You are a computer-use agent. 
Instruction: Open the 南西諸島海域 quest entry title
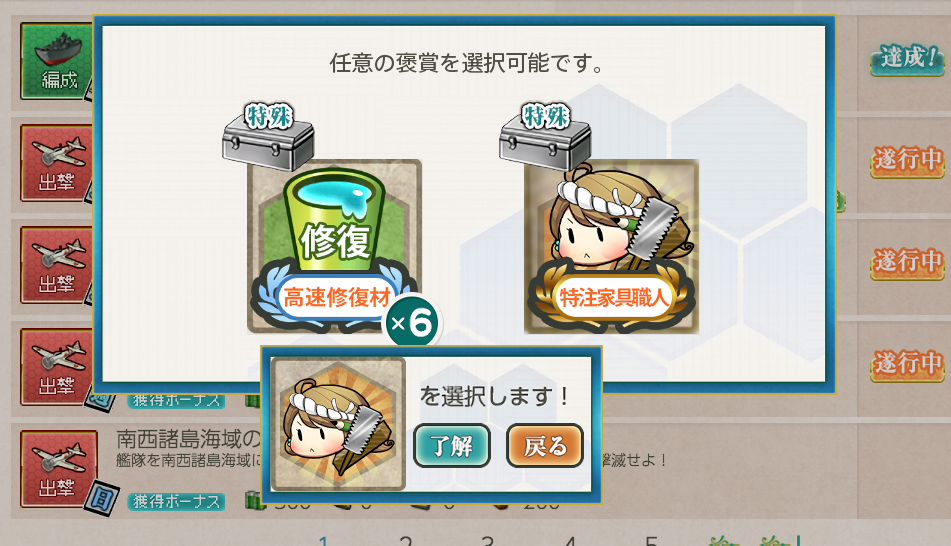(189, 439)
